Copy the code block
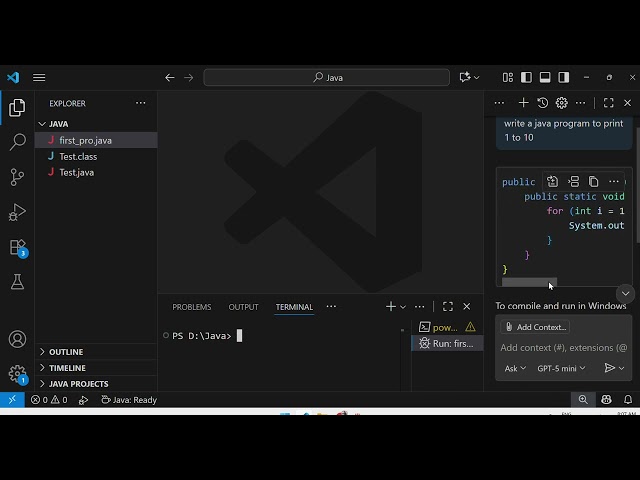The image size is (640, 480). point(593,181)
